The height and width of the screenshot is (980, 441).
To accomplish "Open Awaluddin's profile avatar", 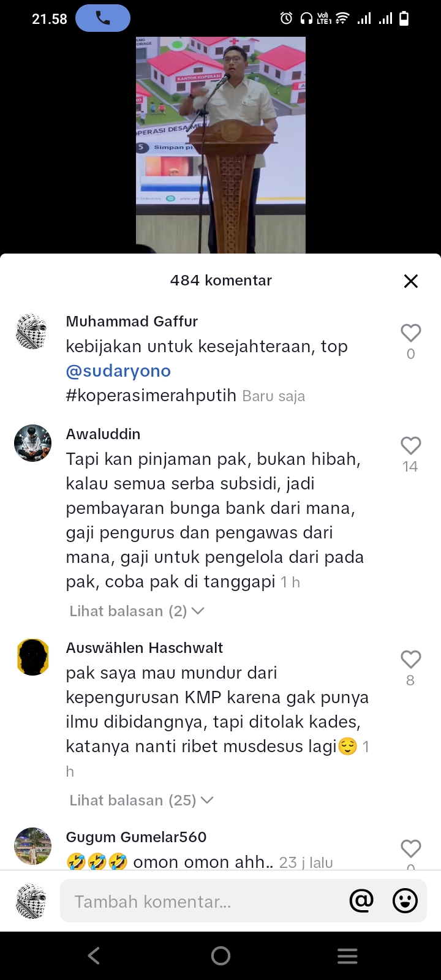I will (x=32, y=443).
